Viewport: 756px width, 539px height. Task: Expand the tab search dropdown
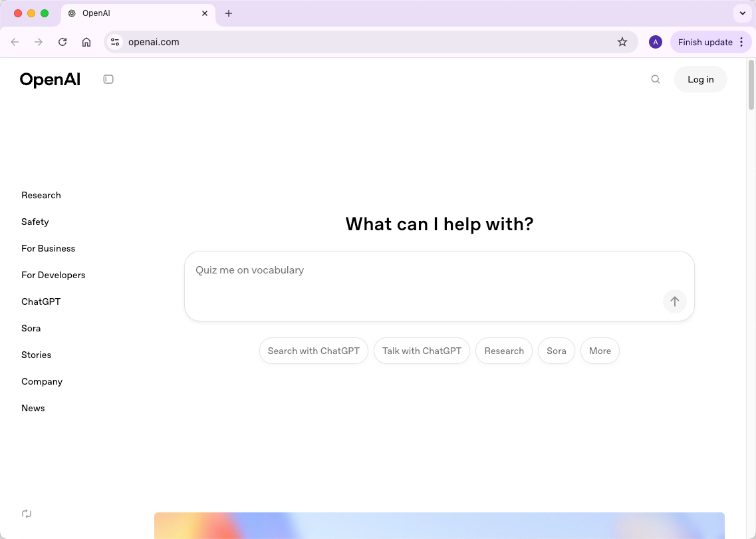click(x=743, y=13)
